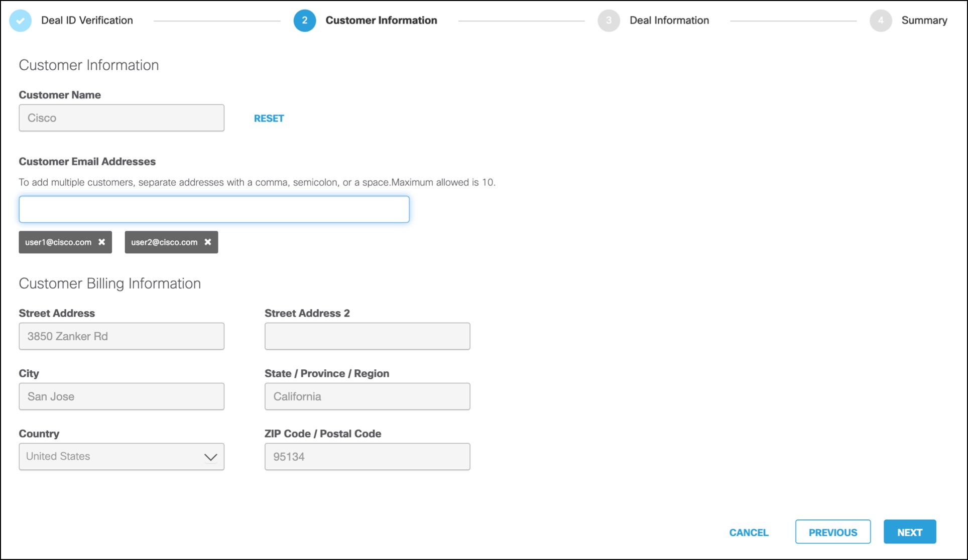Remove the user2@cisco.com email tag
This screenshot has height=560, width=968.
coord(208,242)
